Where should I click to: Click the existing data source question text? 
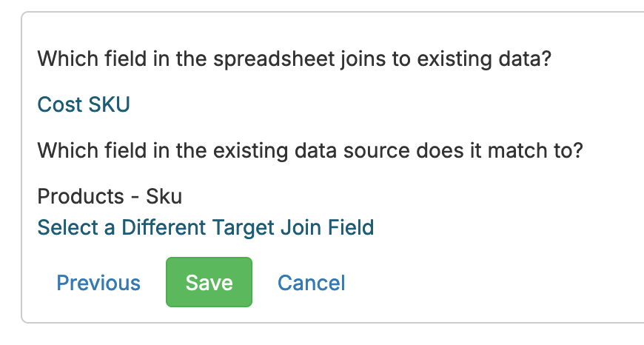[310, 150]
